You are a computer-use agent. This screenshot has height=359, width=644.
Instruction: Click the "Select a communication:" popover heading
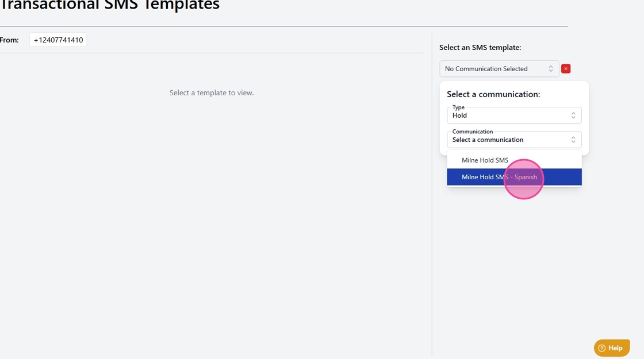493,94
